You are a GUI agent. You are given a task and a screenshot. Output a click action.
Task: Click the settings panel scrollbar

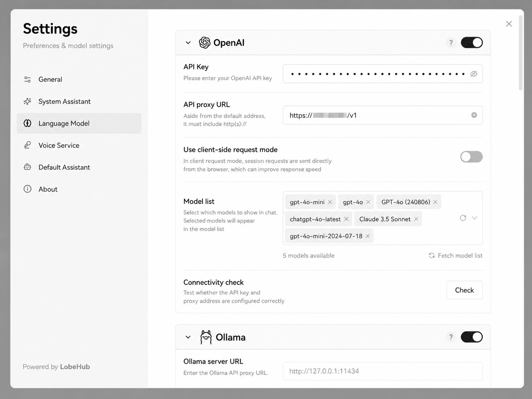[x=521, y=53]
